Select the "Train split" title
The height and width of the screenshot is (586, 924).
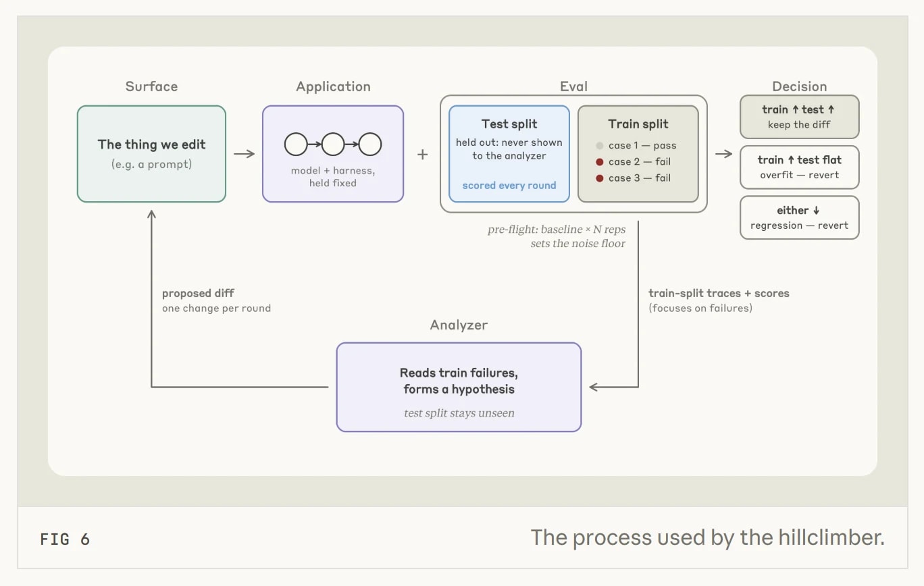pyautogui.click(x=638, y=124)
